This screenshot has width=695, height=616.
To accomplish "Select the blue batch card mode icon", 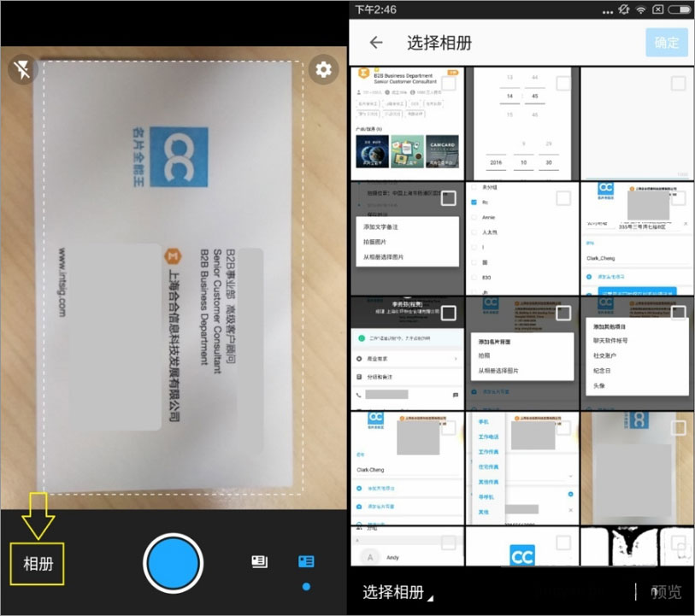I will click(306, 561).
